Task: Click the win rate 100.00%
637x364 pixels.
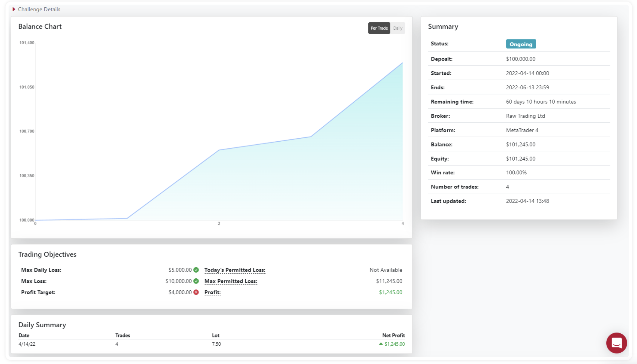Action: 516,173
